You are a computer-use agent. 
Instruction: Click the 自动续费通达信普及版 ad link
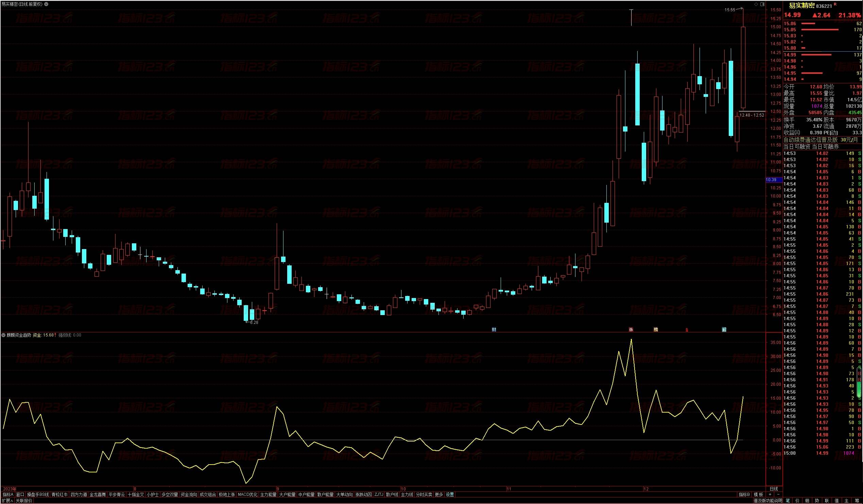tap(811, 140)
